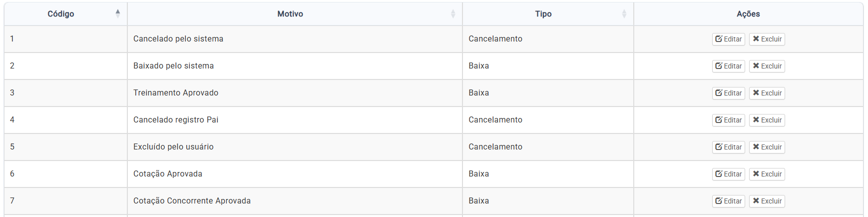Edit the Cancelado registro Pai row
The height and width of the screenshot is (217, 868).
click(728, 120)
